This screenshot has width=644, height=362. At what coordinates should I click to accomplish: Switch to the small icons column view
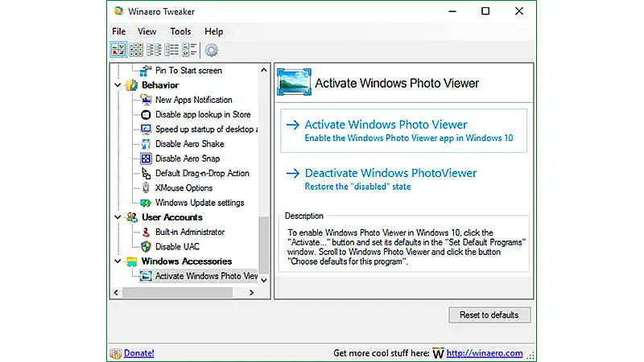point(154,50)
